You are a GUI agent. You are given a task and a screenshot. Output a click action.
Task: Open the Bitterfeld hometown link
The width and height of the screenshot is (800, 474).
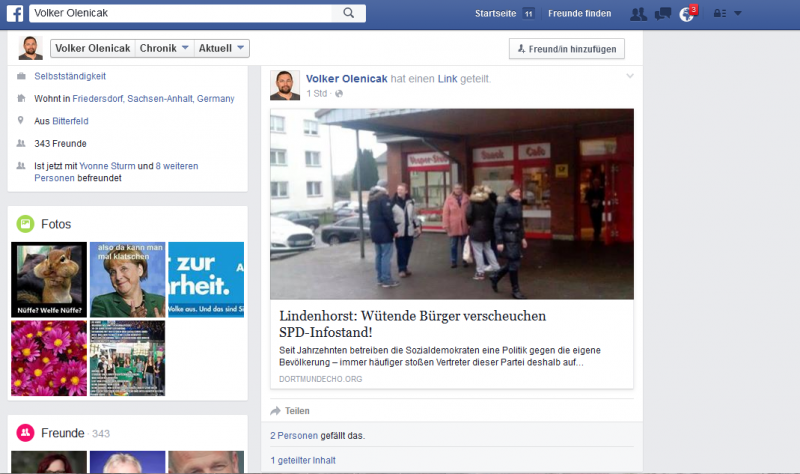tap(70, 121)
